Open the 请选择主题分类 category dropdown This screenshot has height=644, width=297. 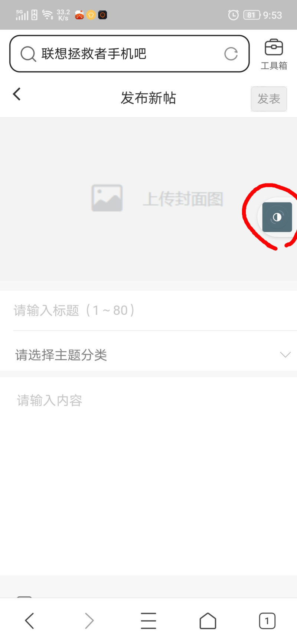(x=148, y=355)
